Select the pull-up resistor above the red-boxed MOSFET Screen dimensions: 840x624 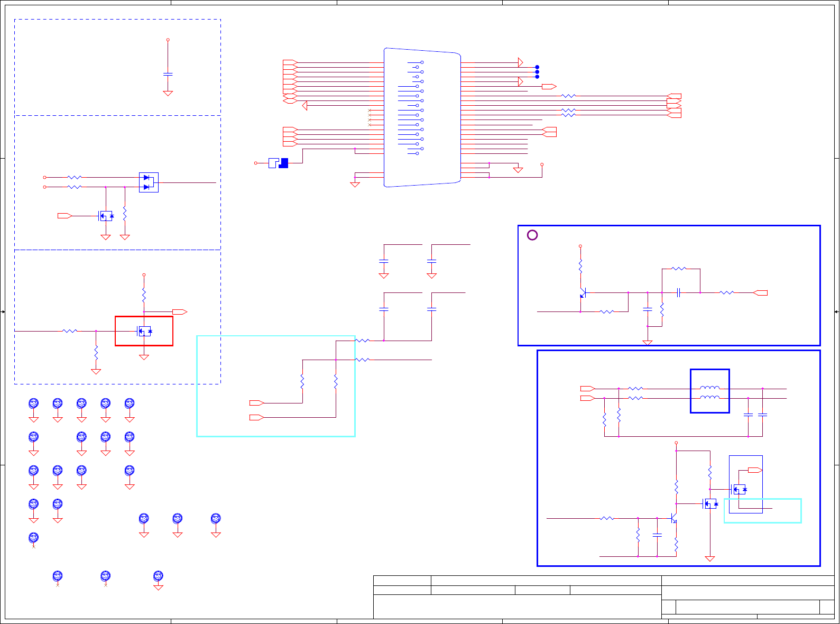tap(144, 295)
